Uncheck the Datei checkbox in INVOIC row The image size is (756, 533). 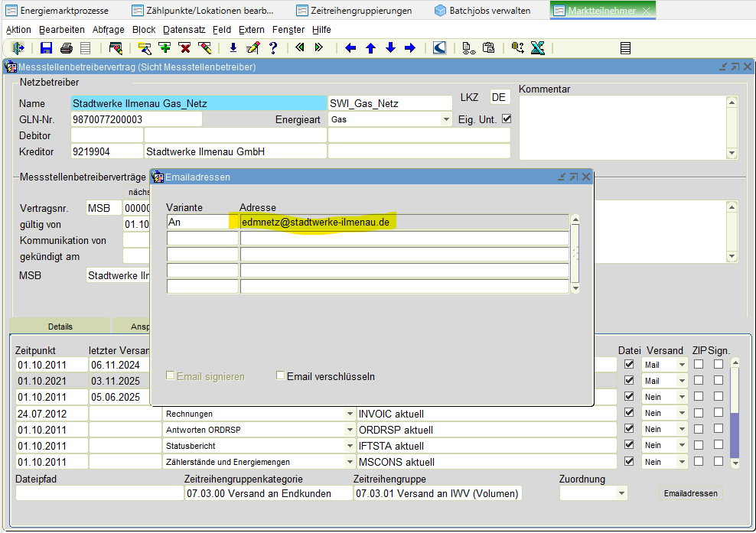(x=629, y=413)
